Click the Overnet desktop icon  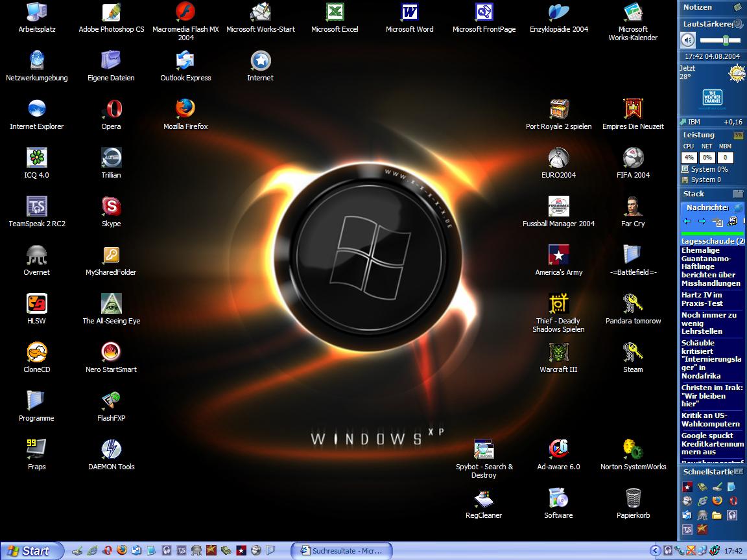pyautogui.click(x=37, y=255)
